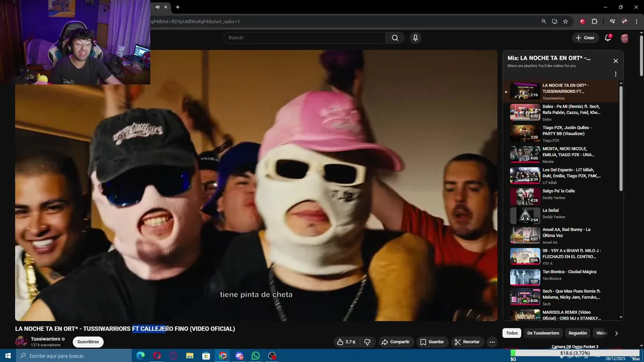This screenshot has width=644, height=362.
Task: Close the Mix playlist panel
Action: (615, 61)
